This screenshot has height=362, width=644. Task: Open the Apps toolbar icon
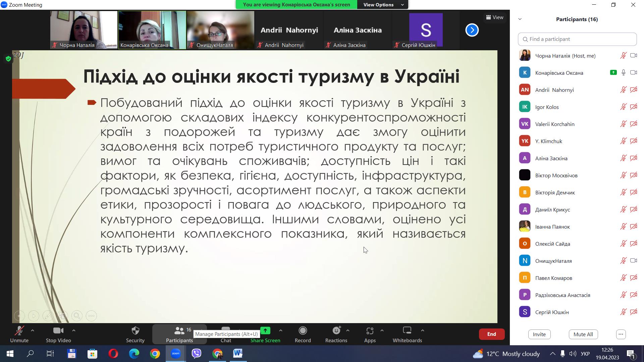tap(370, 331)
